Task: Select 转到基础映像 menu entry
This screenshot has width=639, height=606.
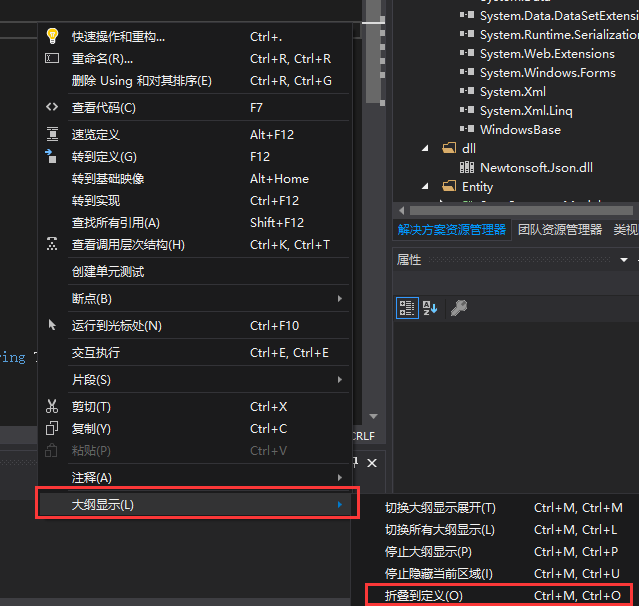Action: [195, 178]
